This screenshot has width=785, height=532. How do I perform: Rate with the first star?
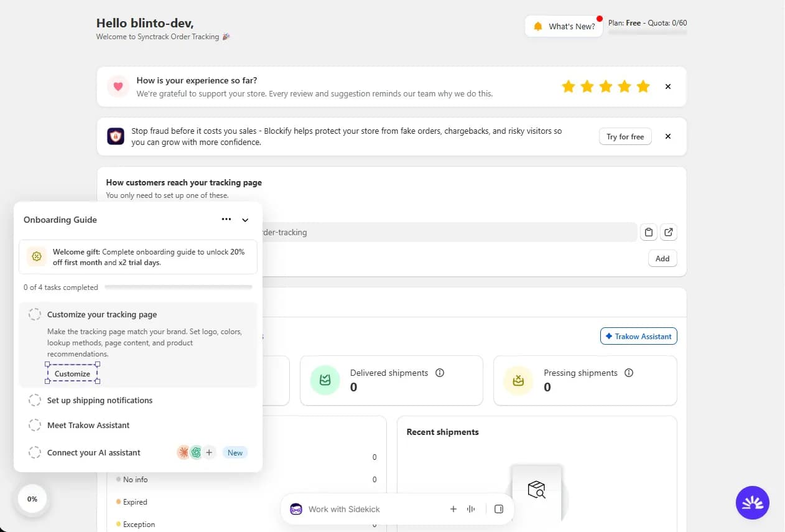pyautogui.click(x=568, y=86)
